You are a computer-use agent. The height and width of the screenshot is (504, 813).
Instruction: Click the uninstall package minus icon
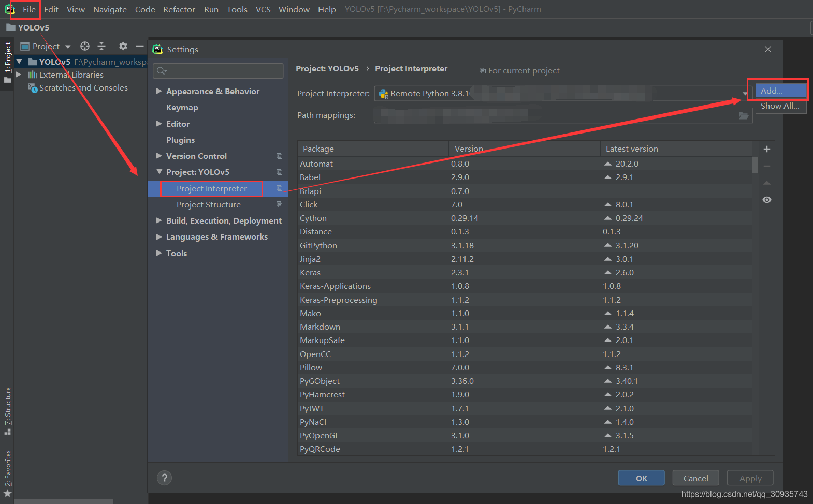point(767,166)
